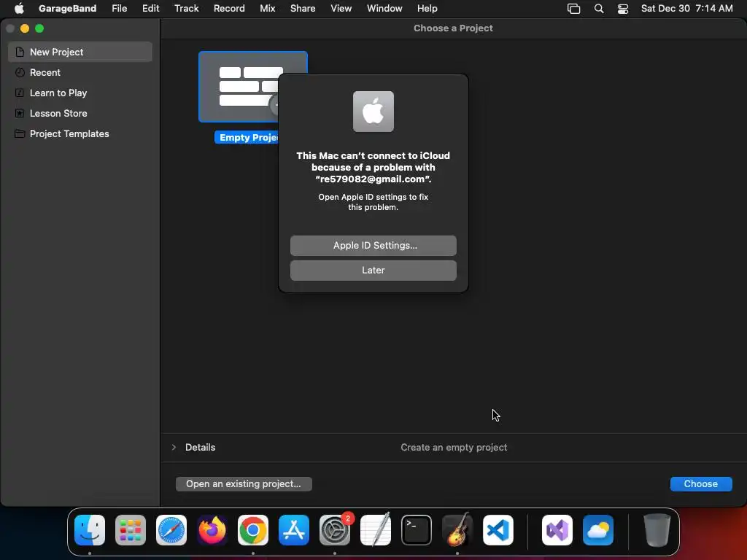Screen dimensions: 747x560
Task: Open Lesson Store in the sidebar
Action: 80,113
